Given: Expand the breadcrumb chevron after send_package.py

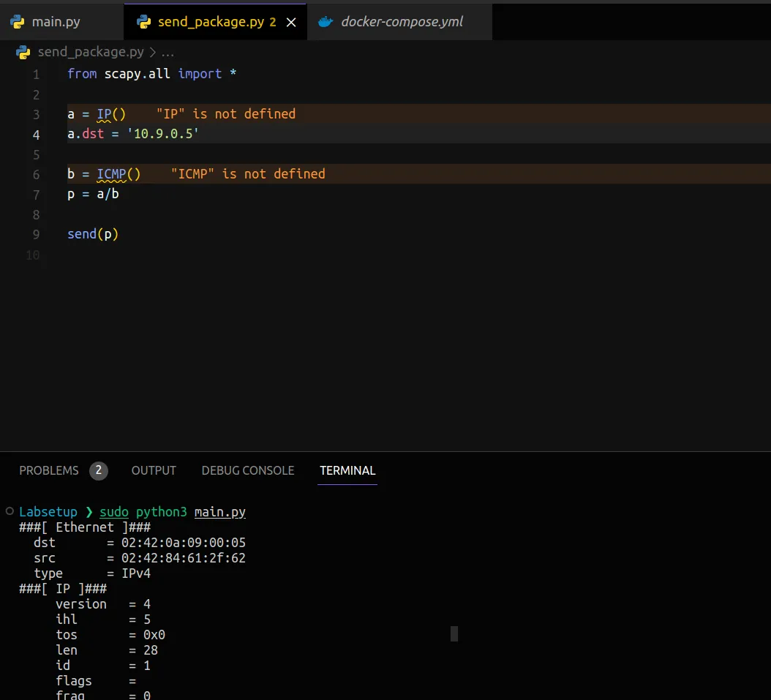Looking at the screenshot, I should 152,53.
